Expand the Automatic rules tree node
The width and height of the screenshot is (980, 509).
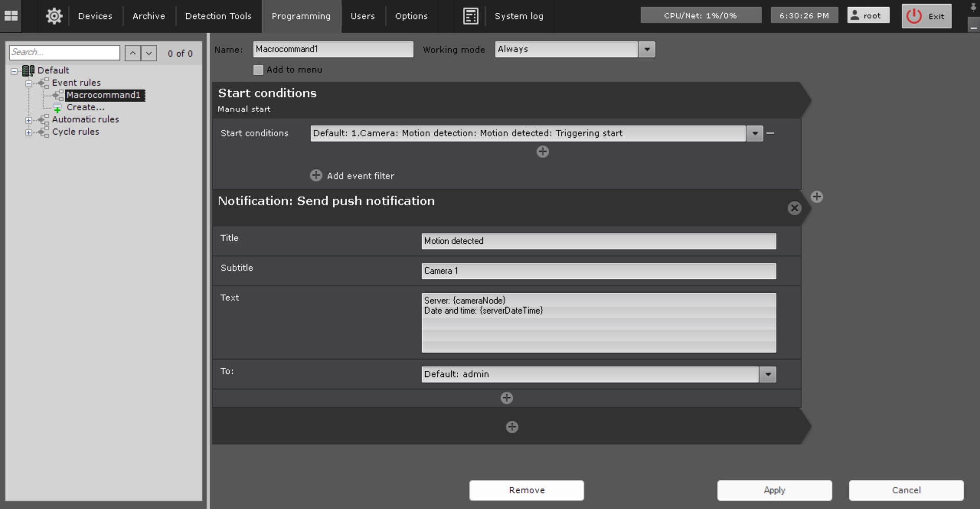click(29, 120)
